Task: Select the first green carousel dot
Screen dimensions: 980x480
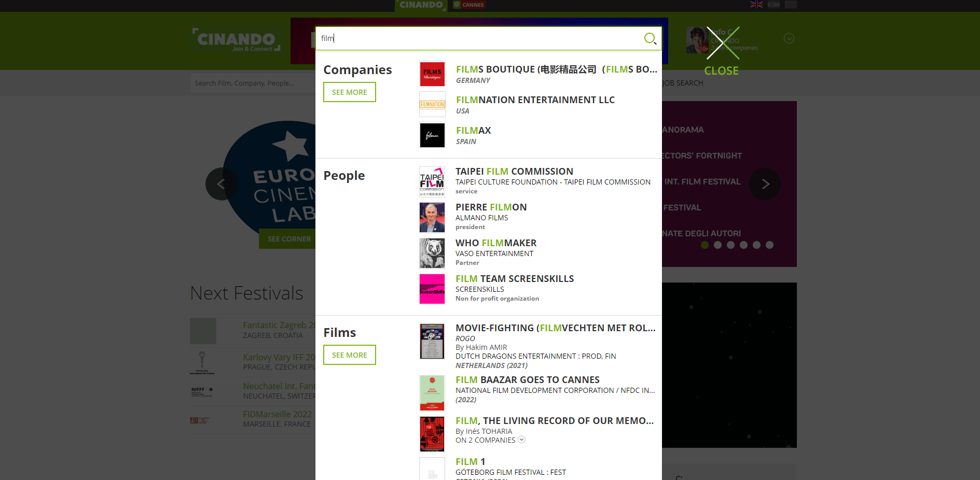Action: (705, 245)
